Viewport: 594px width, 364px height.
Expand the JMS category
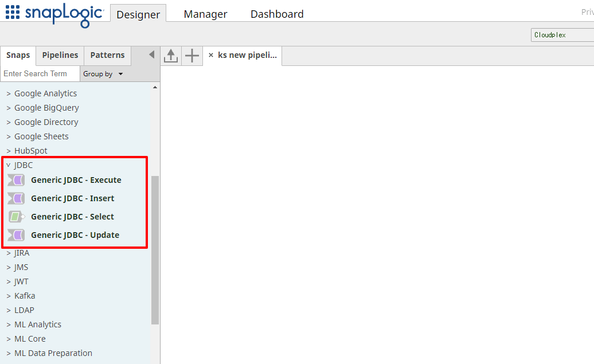(17, 268)
